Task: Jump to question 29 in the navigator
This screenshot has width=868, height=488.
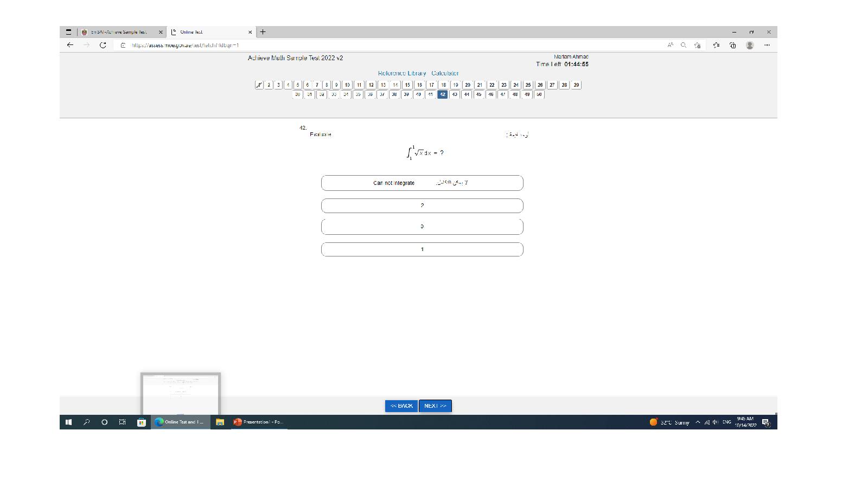Action: click(x=576, y=85)
